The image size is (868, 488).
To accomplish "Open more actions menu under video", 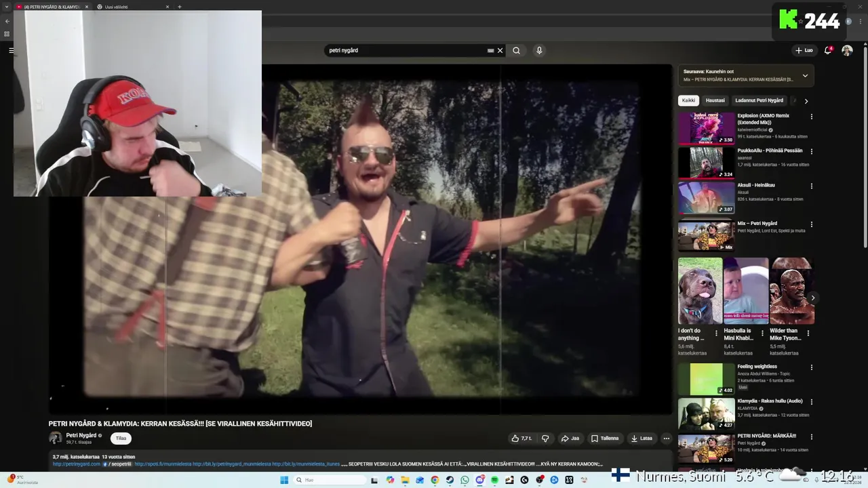I will click(x=666, y=439).
